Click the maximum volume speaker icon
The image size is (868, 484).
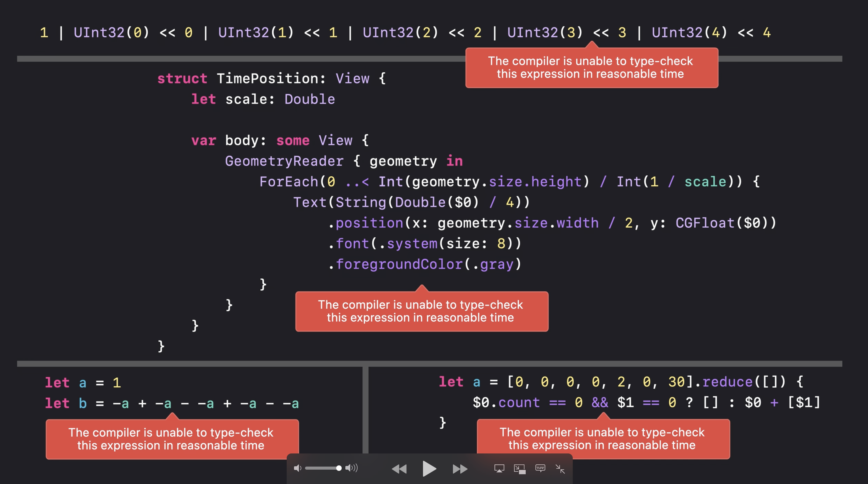[x=351, y=468]
